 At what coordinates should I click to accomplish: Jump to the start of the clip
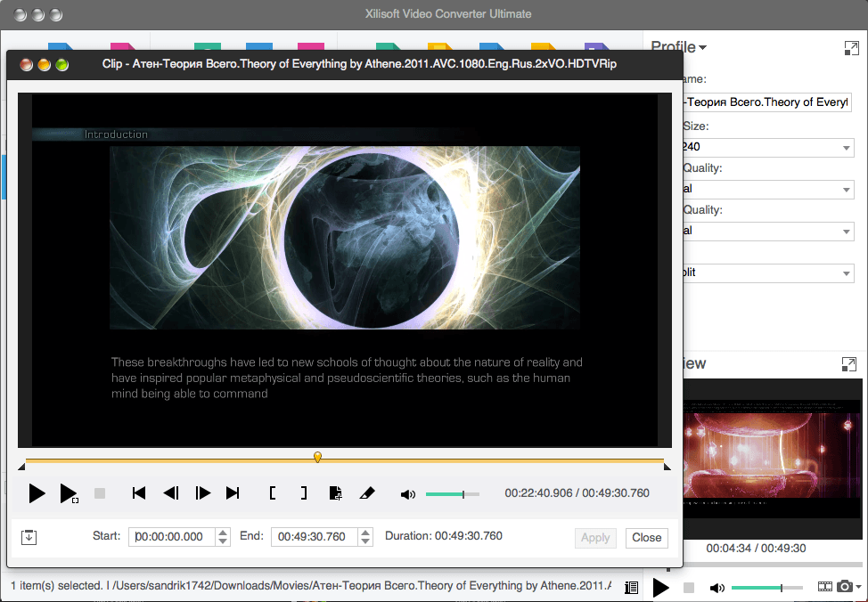pyautogui.click(x=139, y=493)
